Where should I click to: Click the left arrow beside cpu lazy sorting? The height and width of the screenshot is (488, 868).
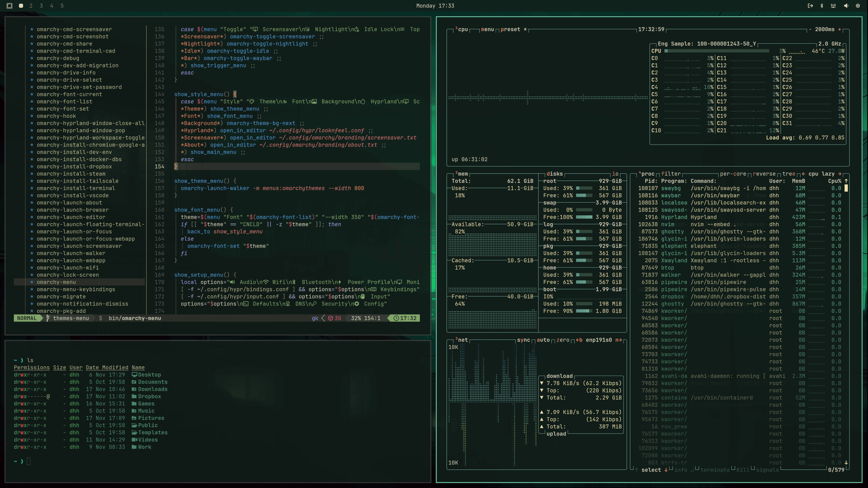point(804,174)
